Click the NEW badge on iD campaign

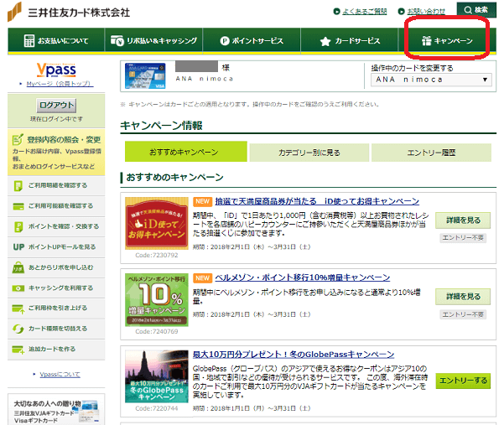pyautogui.click(x=202, y=201)
